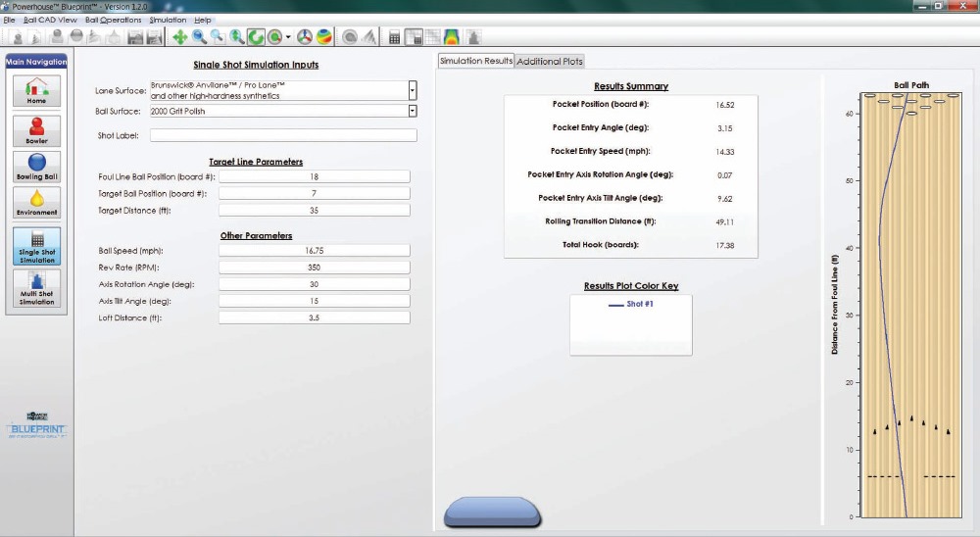Click the Shot Label text field
The height and width of the screenshot is (537, 980).
tap(283, 135)
